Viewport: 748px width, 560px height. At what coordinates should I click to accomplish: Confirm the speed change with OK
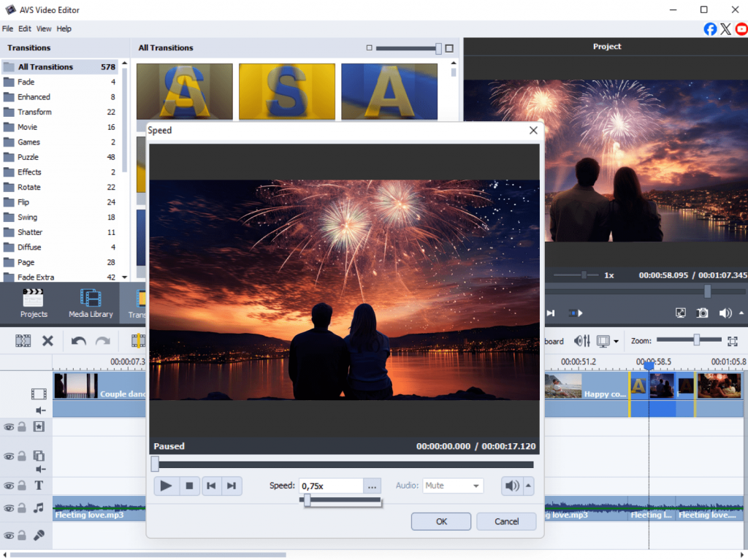[441, 521]
